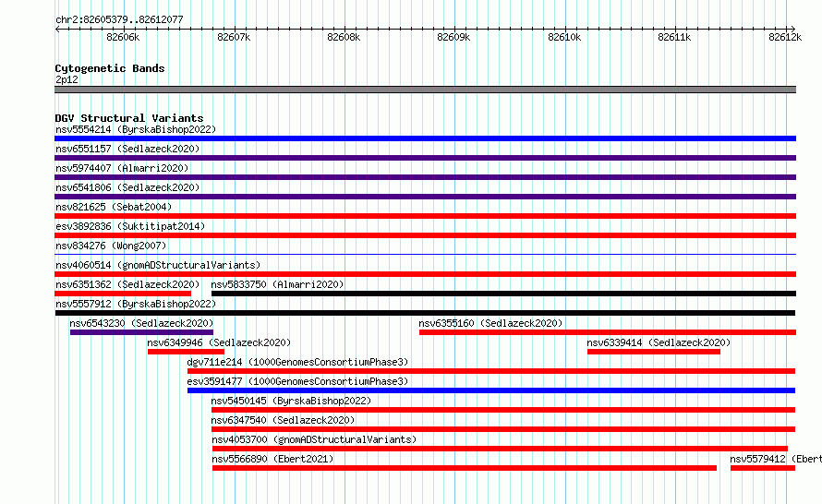Select the gray 2p12 cytogenetic band bar
The width and height of the screenshot is (822, 504).
pyautogui.click(x=425, y=90)
